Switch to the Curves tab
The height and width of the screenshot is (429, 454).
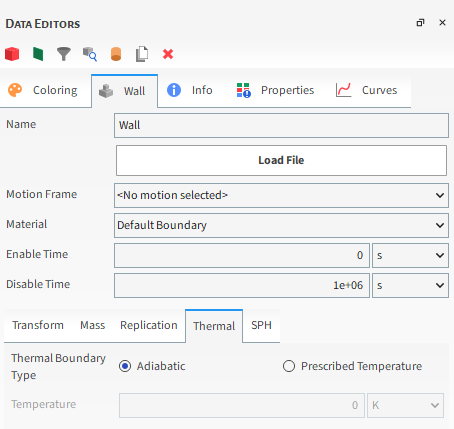click(367, 90)
